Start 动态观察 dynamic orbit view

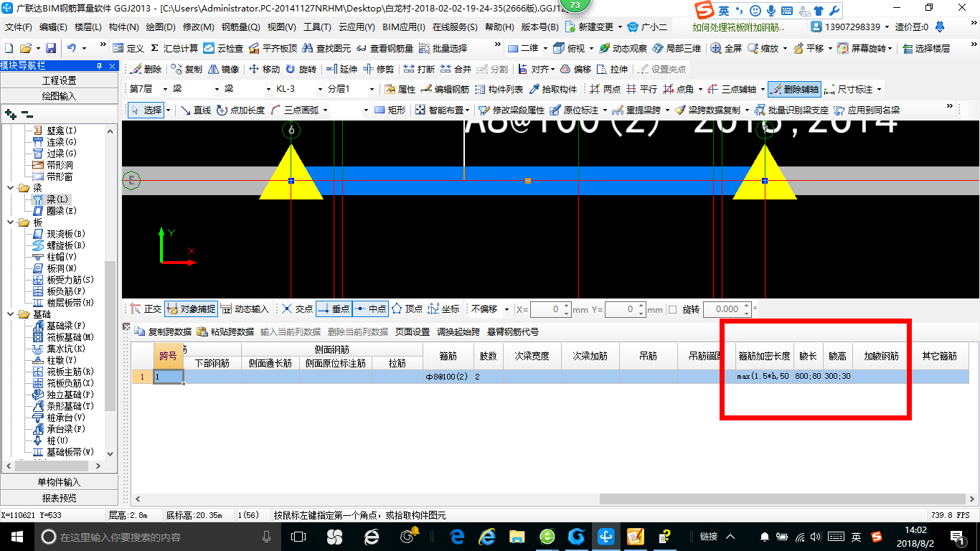[x=623, y=48]
